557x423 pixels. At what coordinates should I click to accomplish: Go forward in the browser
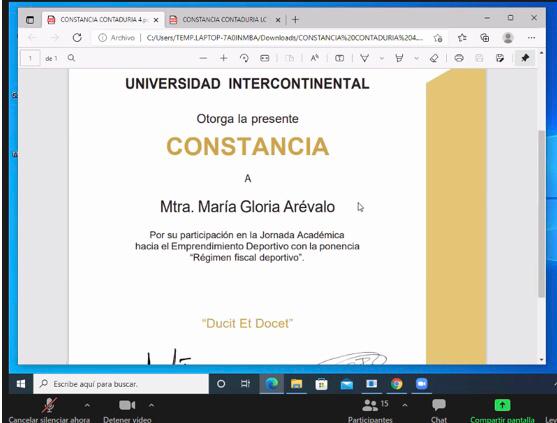point(54,38)
